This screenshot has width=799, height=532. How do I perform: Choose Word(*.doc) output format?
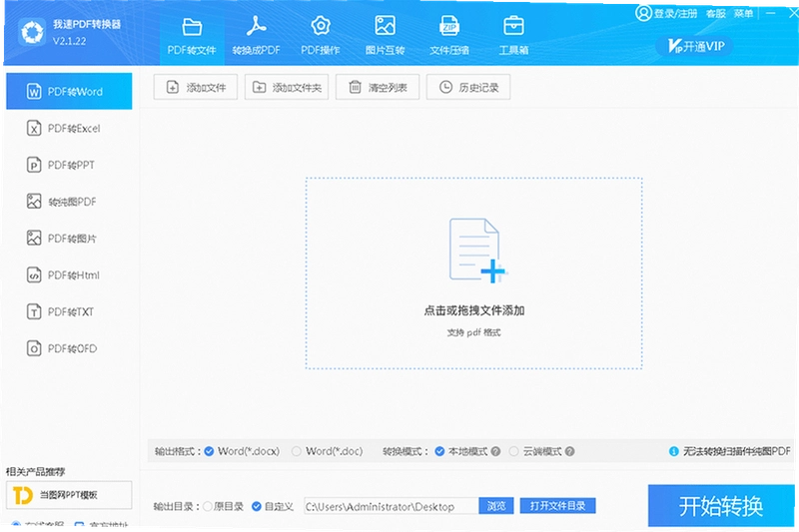pyautogui.click(x=328, y=451)
